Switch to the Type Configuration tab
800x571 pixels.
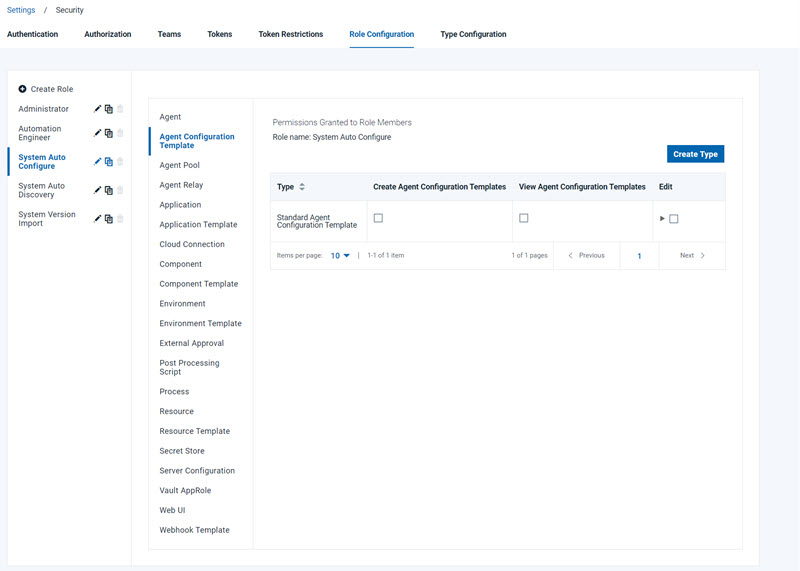tap(473, 34)
